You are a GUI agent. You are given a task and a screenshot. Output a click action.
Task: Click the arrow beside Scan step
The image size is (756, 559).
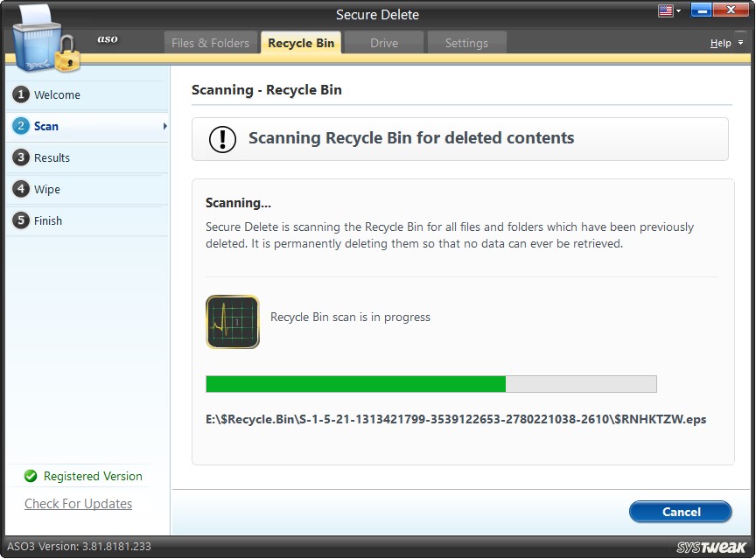[x=164, y=127]
